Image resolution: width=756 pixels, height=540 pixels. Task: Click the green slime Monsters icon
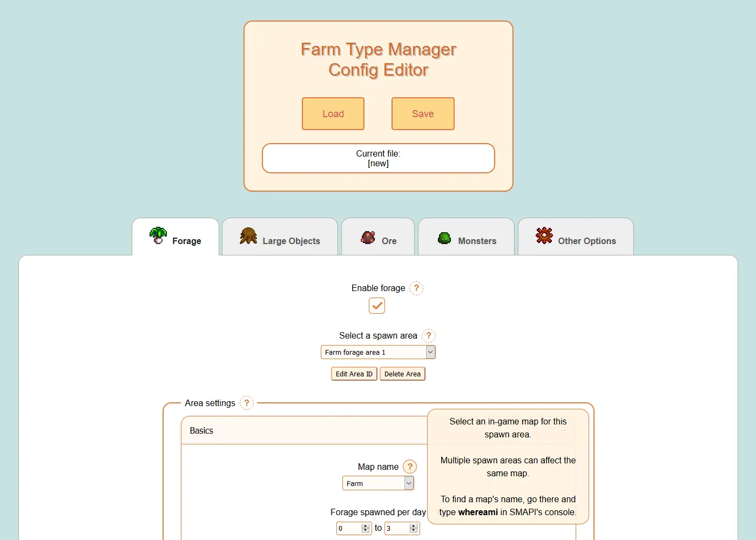444,238
